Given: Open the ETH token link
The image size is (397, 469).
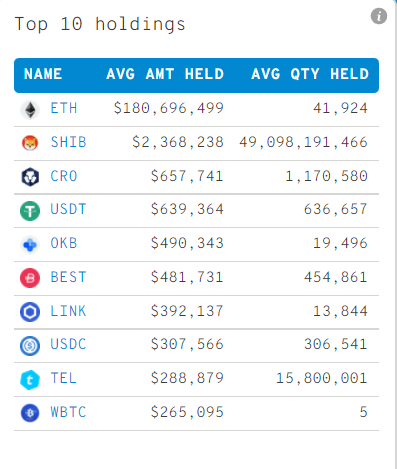Looking at the screenshot, I should pos(64,108).
